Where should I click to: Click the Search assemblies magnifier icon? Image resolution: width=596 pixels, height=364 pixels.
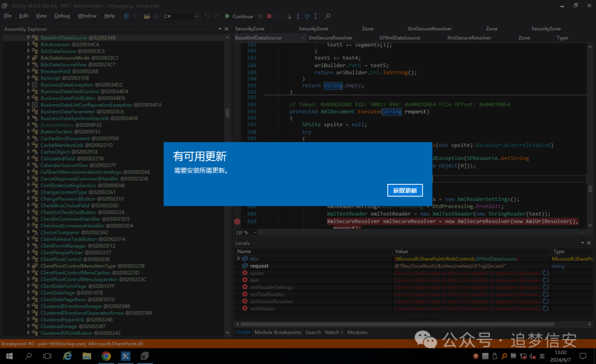[328, 16]
